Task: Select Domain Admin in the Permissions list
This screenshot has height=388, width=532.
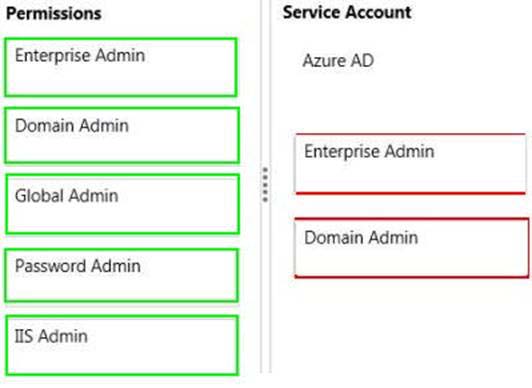Action: click(x=122, y=135)
